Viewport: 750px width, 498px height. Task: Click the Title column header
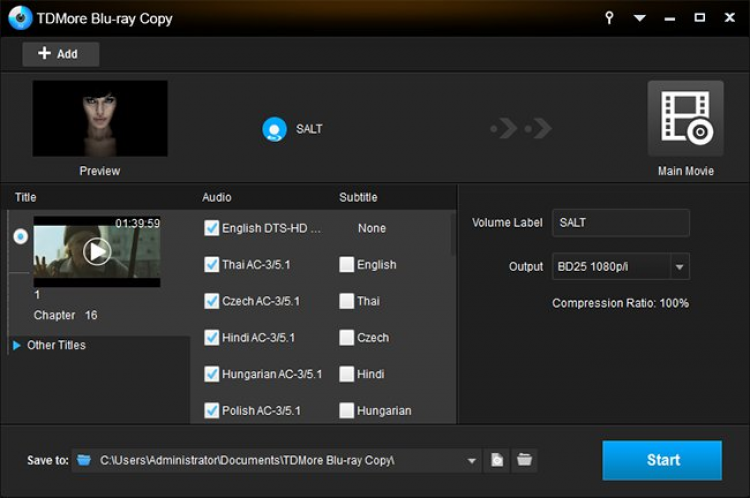pos(25,197)
